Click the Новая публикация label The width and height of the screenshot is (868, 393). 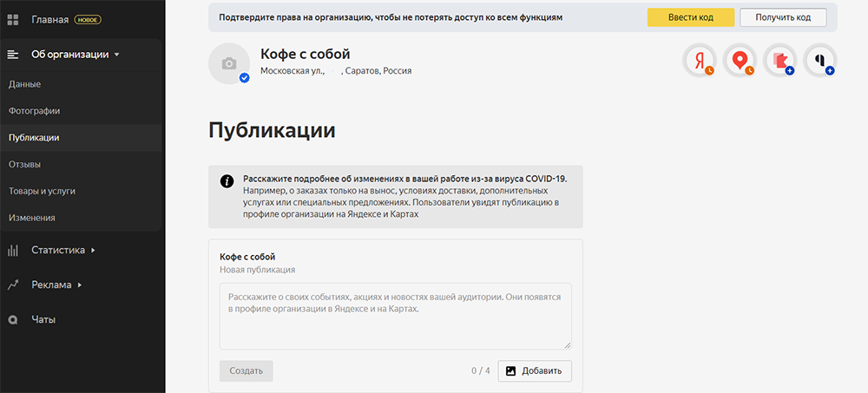click(x=258, y=270)
